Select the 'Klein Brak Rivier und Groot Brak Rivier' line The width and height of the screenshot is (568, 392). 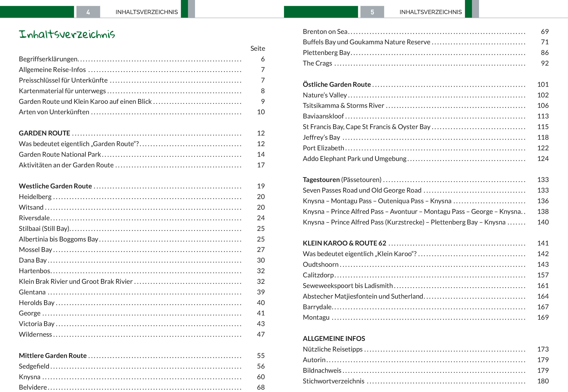coord(76,281)
